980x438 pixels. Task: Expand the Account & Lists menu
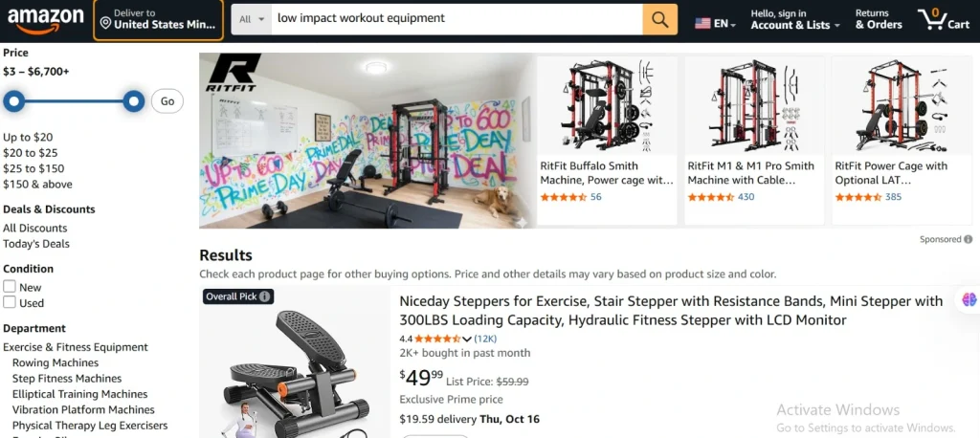coord(795,25)
